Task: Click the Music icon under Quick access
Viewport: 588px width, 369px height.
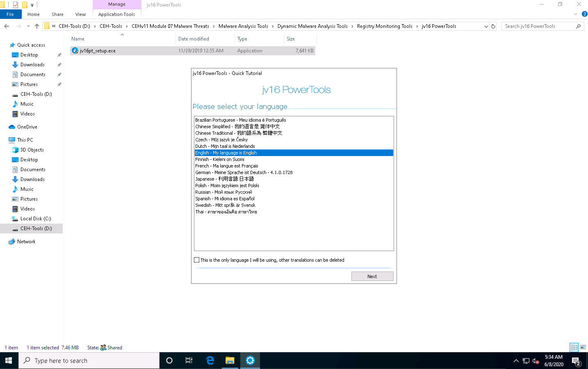Action: tap(15, 104)
